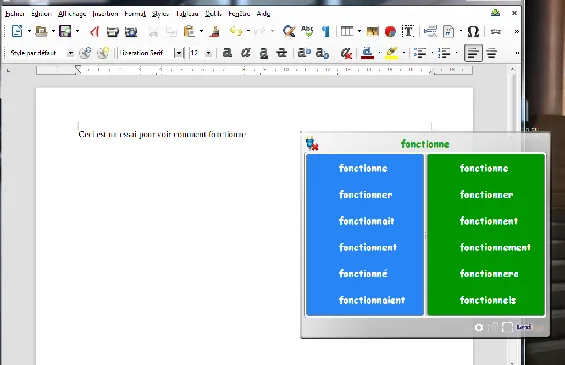Open the Édition menu
The height and width of the screenshot is (365, 565).
(x=41, y=14)
